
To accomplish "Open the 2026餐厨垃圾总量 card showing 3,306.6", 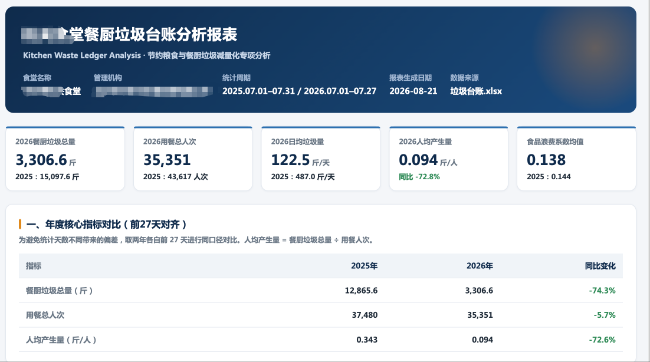I will pos(65,159).
